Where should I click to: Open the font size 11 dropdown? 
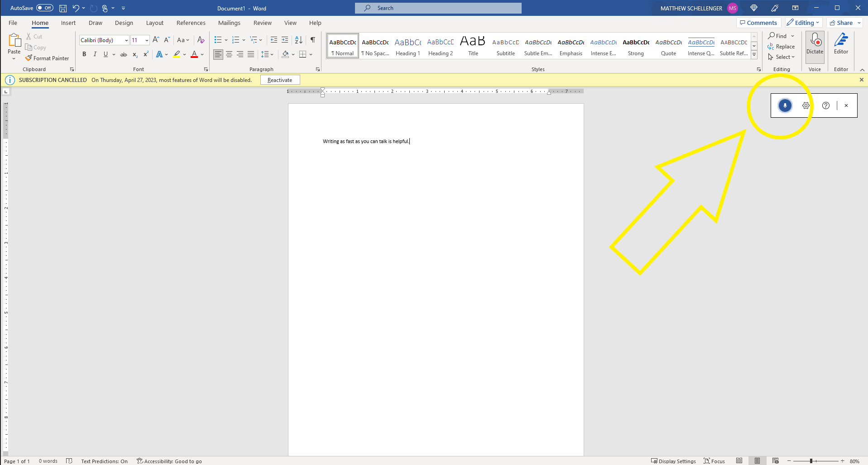147,40
